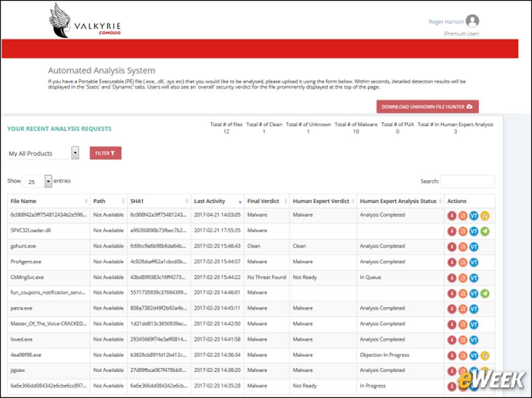Image resolution: width=532 pixels, height=398 pixels.
Task: Open red info icon for patra.exe
Action: [x=451, y=309]
